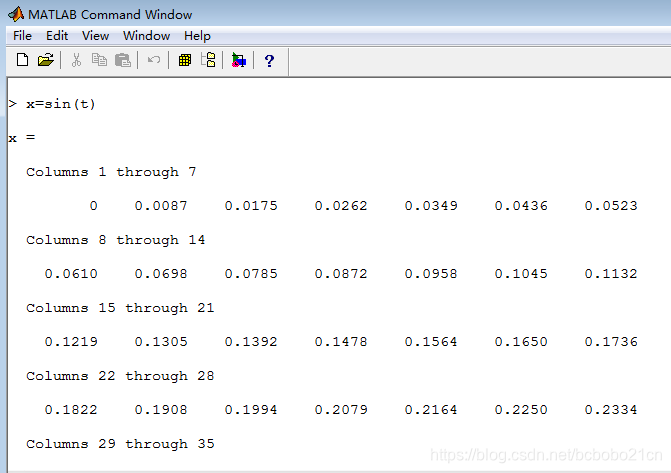Click the value 0.2164

pos(431,410)
